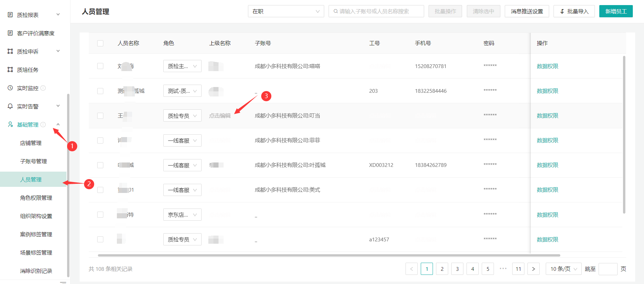This screenshot has width=644, height=284.
Task: Check the row for 成都小多科技有限公司:叮当
Action: [100, 116]
